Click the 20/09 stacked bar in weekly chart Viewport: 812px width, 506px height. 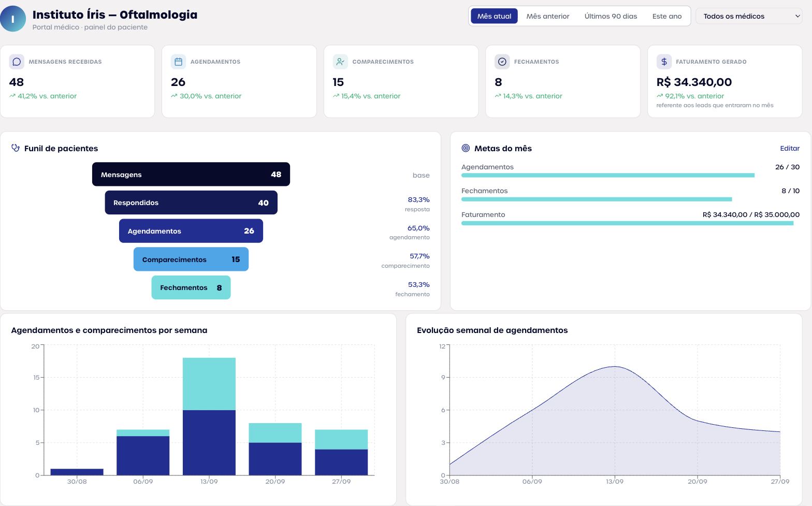pyautogui.click(x=275, y=449)
